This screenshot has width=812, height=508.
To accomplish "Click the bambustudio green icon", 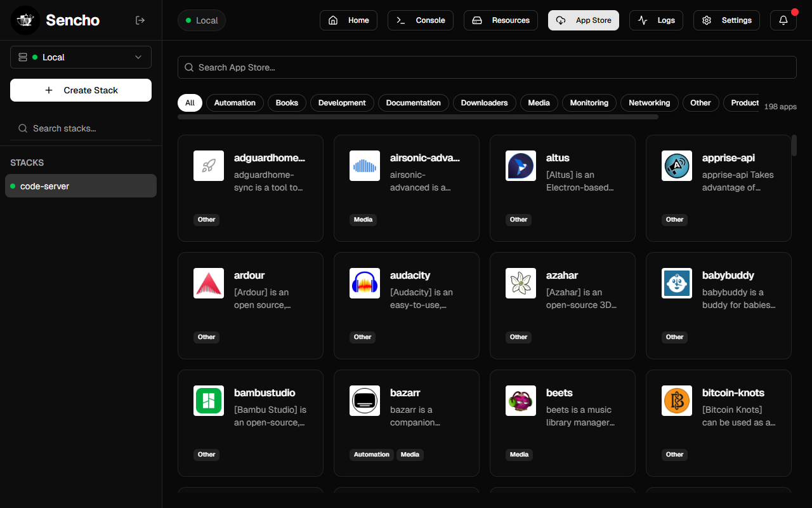I will coord(209,401).
